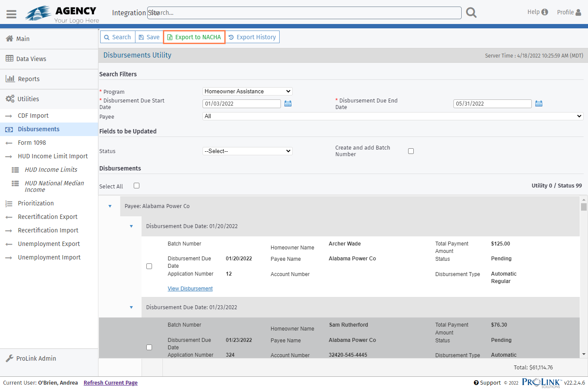
Task: Open End Date calendar picker icon
Action: (x=539, y=103)
